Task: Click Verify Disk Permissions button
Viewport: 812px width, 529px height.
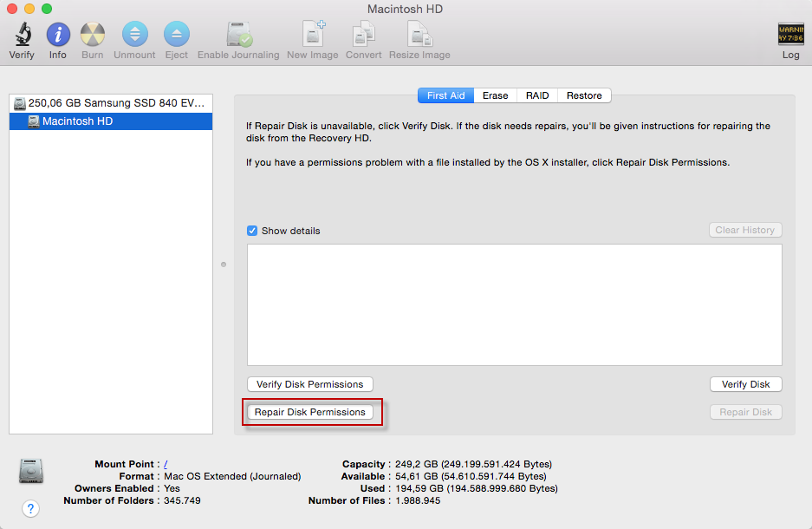Action: pyautogui.click(x=309, y=384)
